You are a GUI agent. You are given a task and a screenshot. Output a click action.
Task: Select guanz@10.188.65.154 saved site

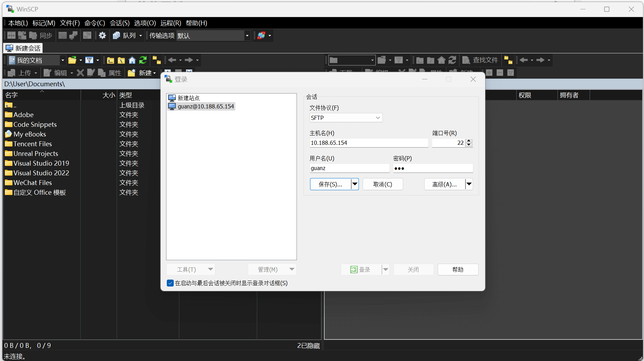click(x=201, y=106)
